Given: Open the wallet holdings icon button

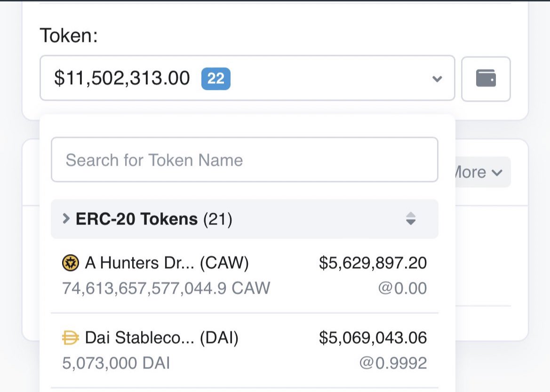Looking at the screenshot, I should [x=486, y=79].
